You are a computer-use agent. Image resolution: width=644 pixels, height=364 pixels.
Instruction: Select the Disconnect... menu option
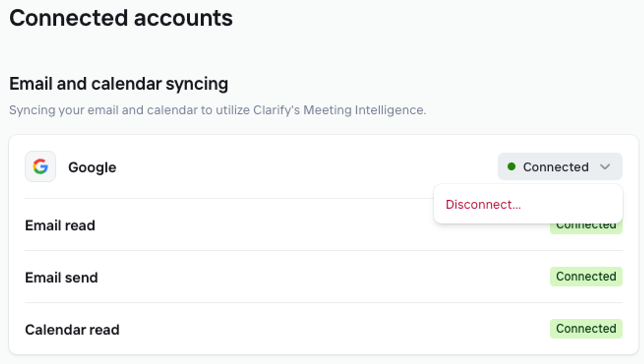point(483,205)
